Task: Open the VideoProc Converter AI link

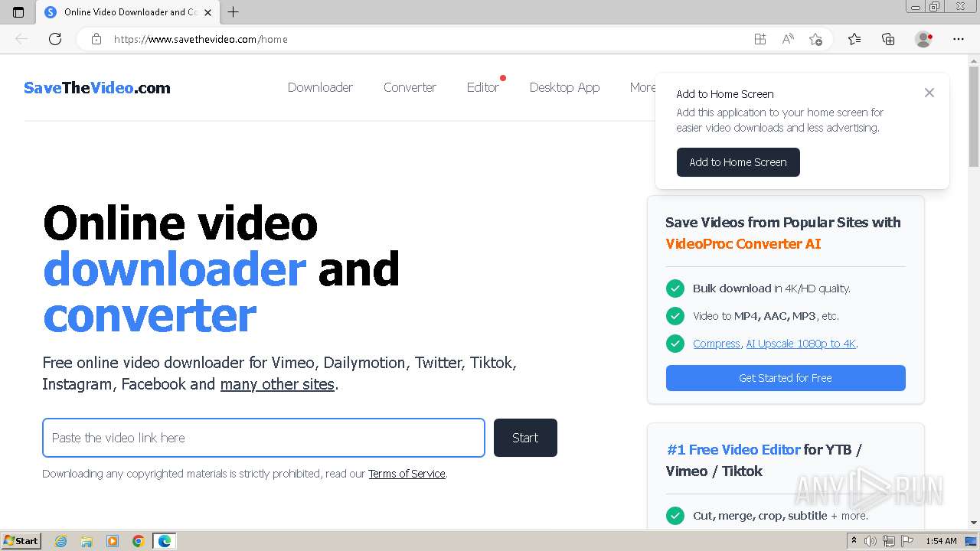Action: pyautogui.click(x=743, y=243)
